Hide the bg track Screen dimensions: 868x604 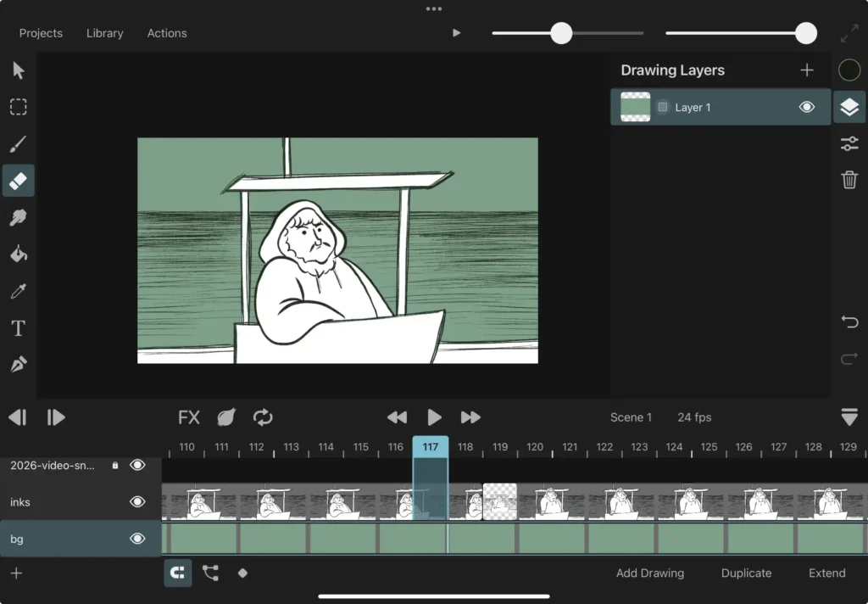coord(137,539)
